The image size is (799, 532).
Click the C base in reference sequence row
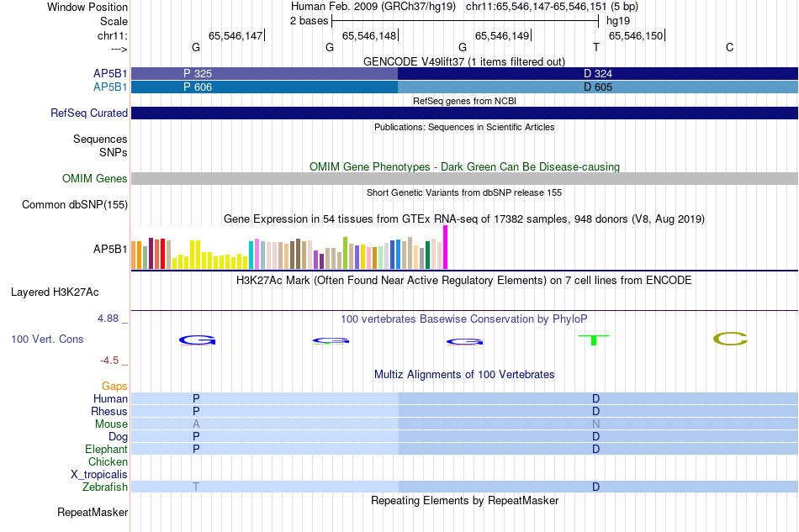[x=730, y=47]
